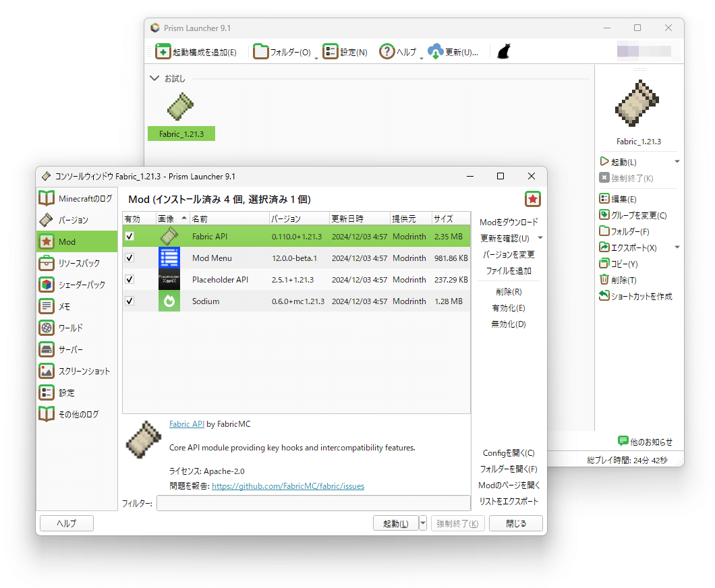Click 閉じる button in console window
Viewport: 715px width, 588px height.
516,523
